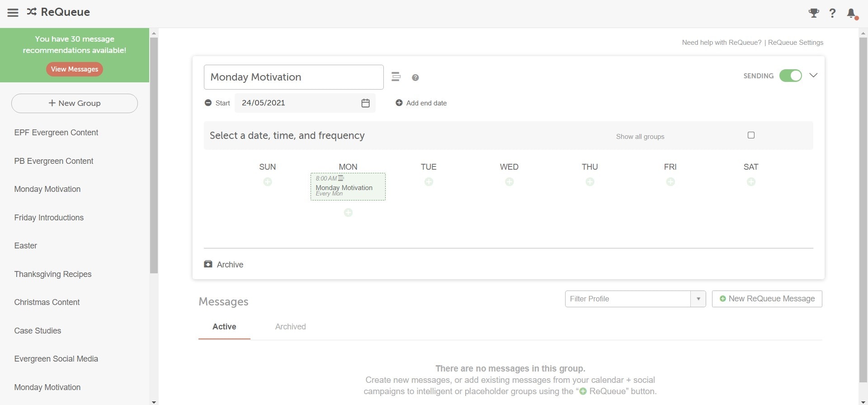Click the icon next to 8:00 AM slot
868x405 pixels.
point(341,178)
